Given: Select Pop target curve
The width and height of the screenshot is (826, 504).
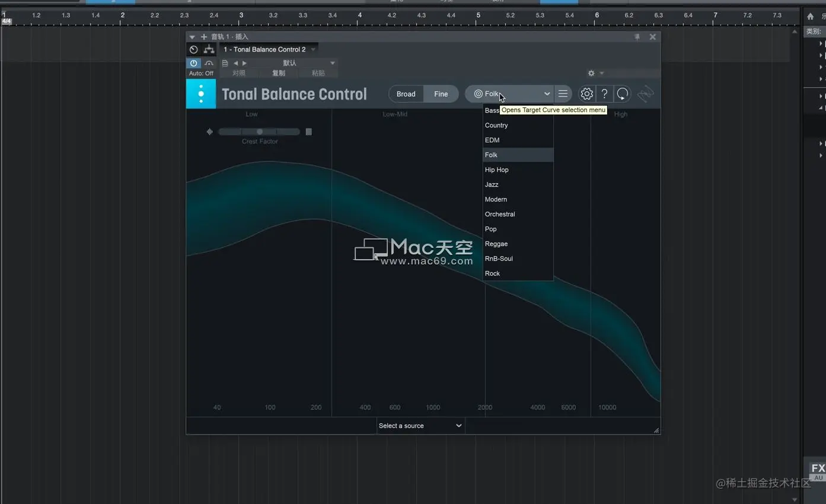Looking at the screenshot, I should (x=518, y=229).
